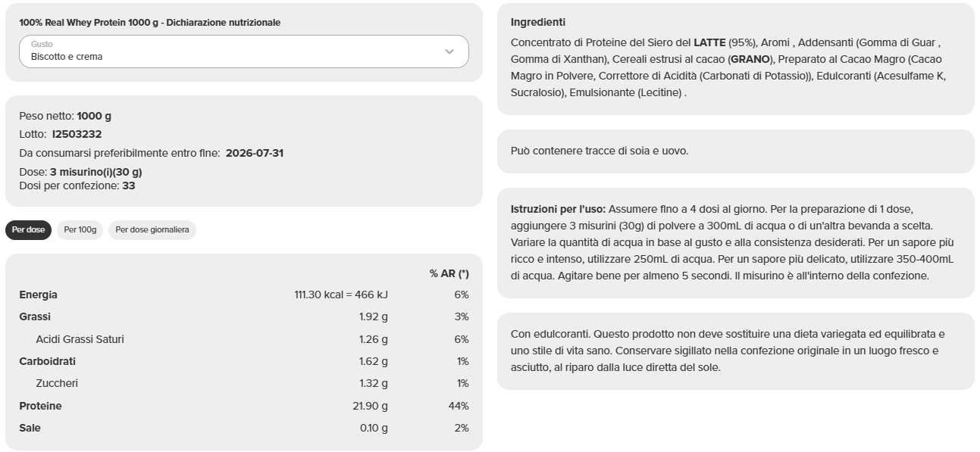Click the bold 'LATTE' allergen word
Image resolution: width=980 pixels, height=452 pixels.
(x=709, y=42)
